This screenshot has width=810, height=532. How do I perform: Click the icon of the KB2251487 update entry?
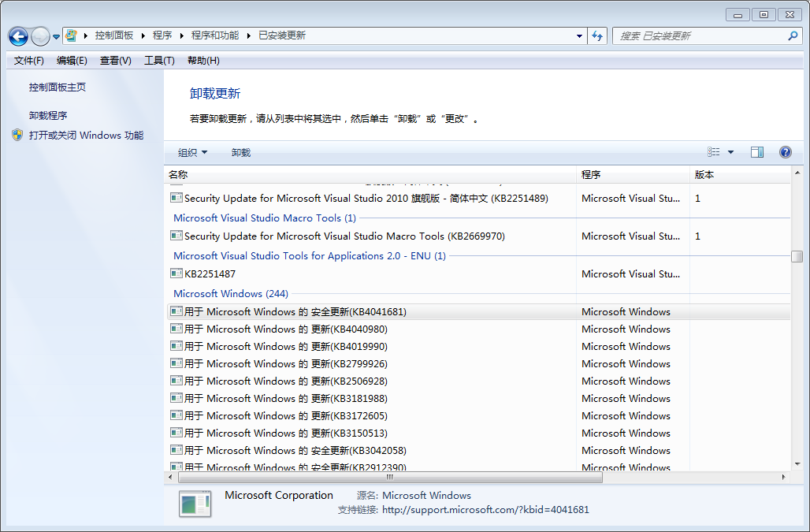pyautogui.click(x=176, y=273)
